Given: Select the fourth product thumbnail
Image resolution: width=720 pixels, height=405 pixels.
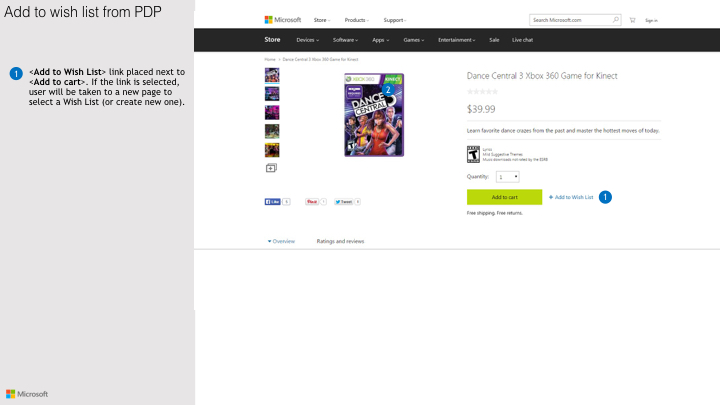Looking at the screenshot, I should 272,131.
